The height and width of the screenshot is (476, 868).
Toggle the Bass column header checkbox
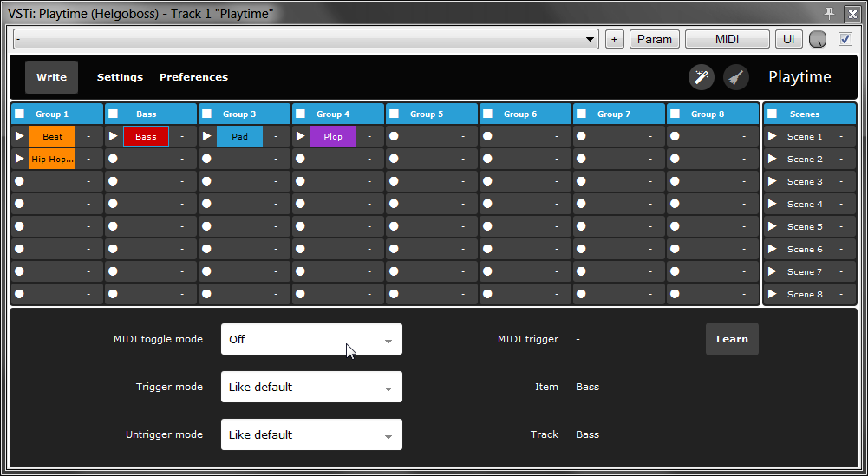coord(114,114)
